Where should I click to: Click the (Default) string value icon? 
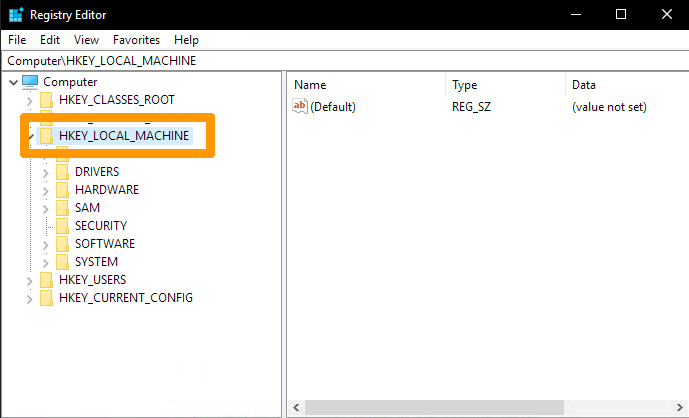click(300, 107)
